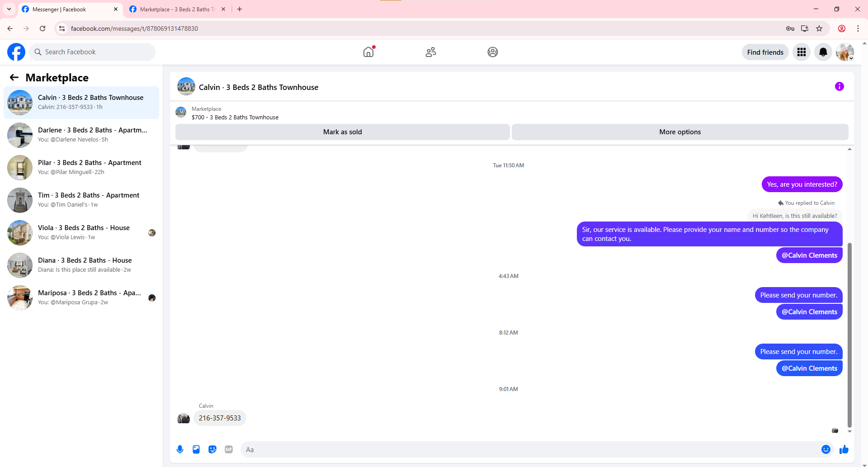The height and width of the screenshot is (467, 868).
Task: Open the Tim apartment conversation
Action: [81, 200]
